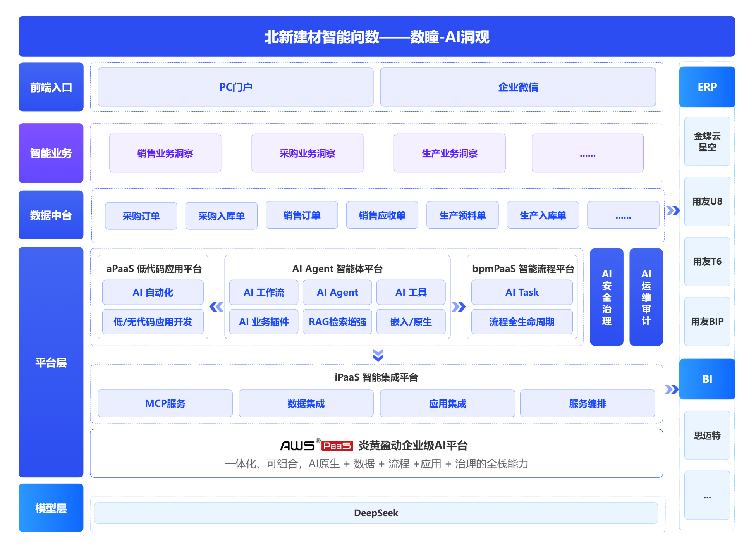756x551 pixels.
Task: Select the AI安全治理 vertical block
Action: [607, 297]
